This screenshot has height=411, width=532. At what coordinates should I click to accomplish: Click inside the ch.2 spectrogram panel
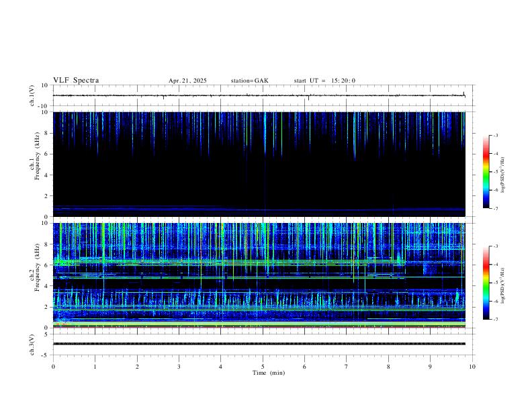click(259, 275)
